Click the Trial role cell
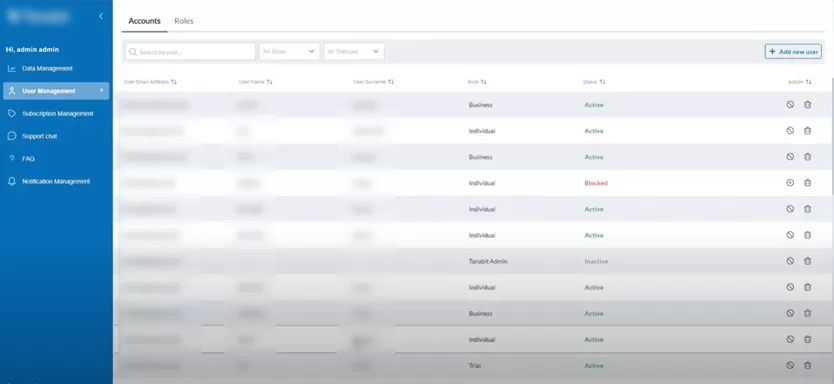The image size is (834, 384). coord(475,365)
